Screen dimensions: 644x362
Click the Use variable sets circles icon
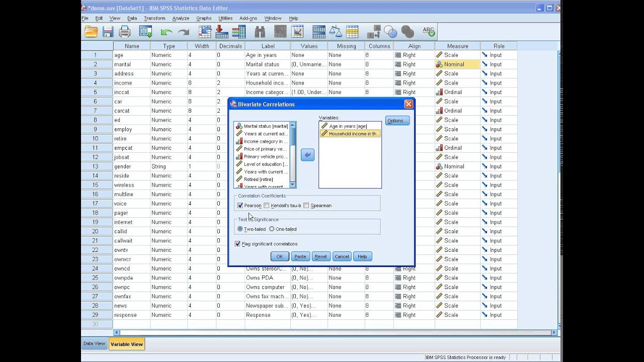[x=390, y=32]
